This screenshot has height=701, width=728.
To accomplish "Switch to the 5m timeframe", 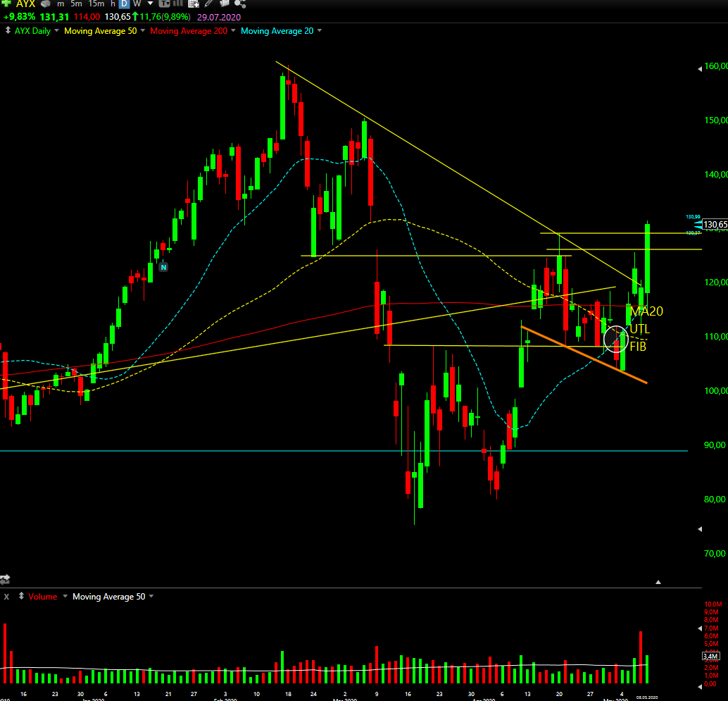I will (x=76, y=4).
